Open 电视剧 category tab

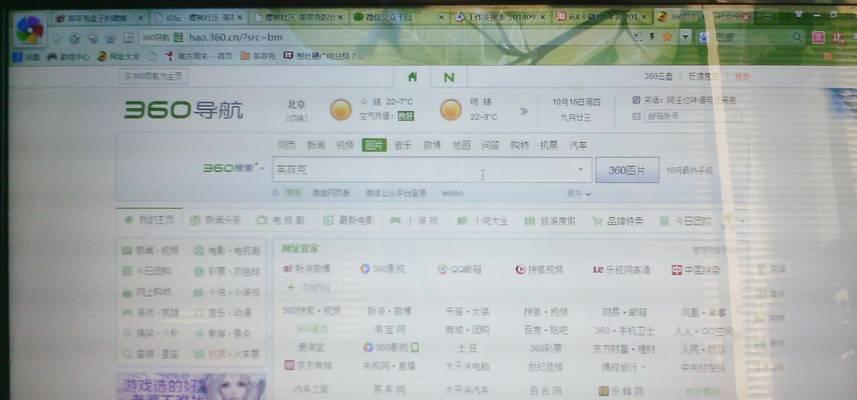(x=280, y=220)
